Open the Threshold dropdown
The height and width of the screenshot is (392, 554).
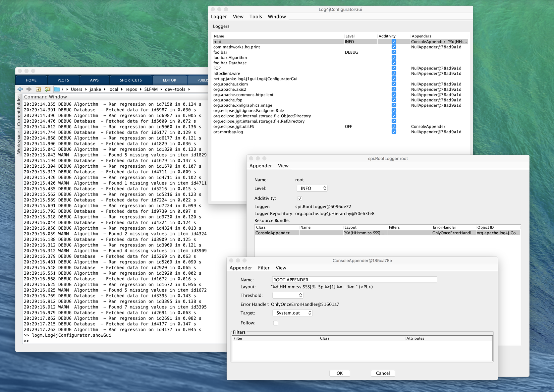(x=288, y=295)
